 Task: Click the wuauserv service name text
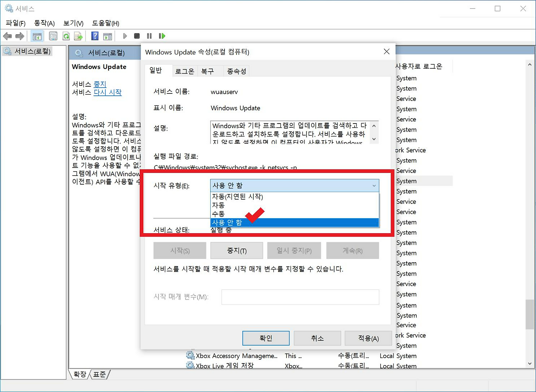click(224, 91)
